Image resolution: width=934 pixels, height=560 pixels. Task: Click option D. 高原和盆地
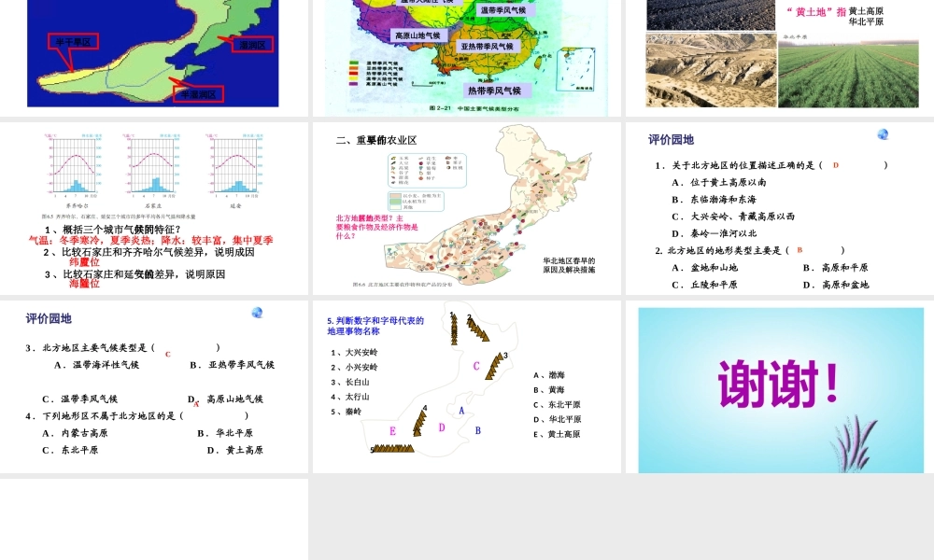click(836, 285)
